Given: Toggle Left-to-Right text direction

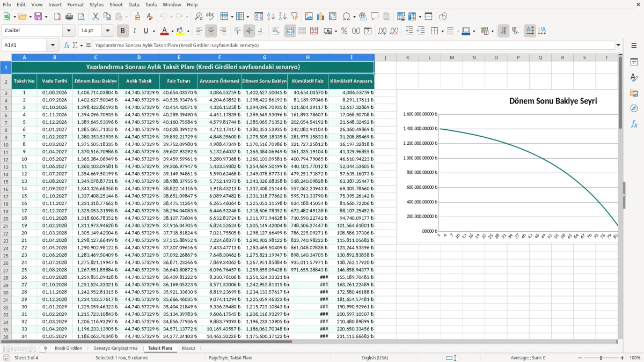Looking at the screenshot, I should pyautogui.click(x=503, y=31).
